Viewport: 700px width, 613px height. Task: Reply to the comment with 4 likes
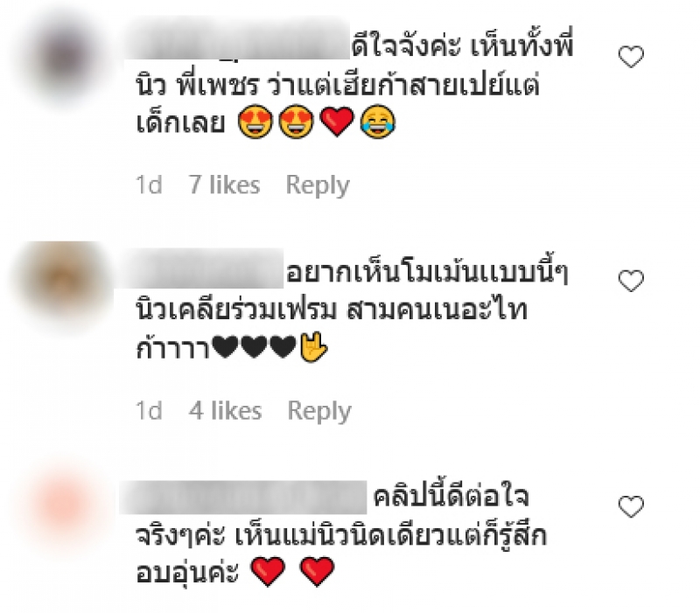coord(319,411)
